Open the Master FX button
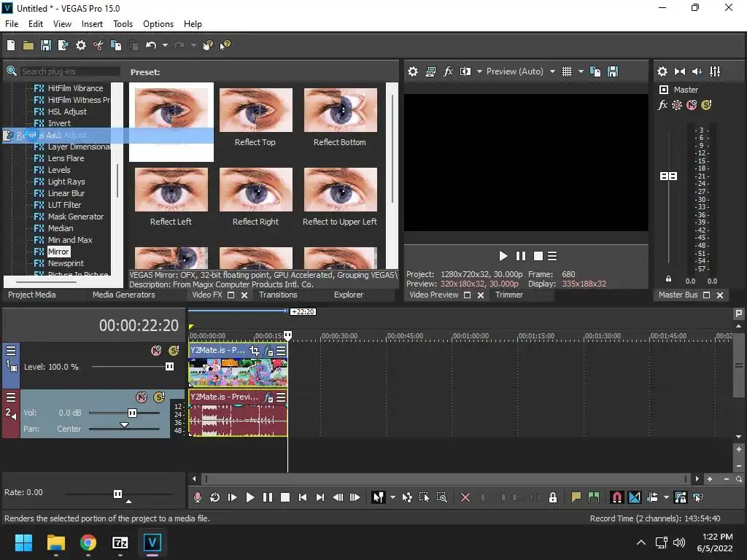The image size is (747, 560). point(662,105)
